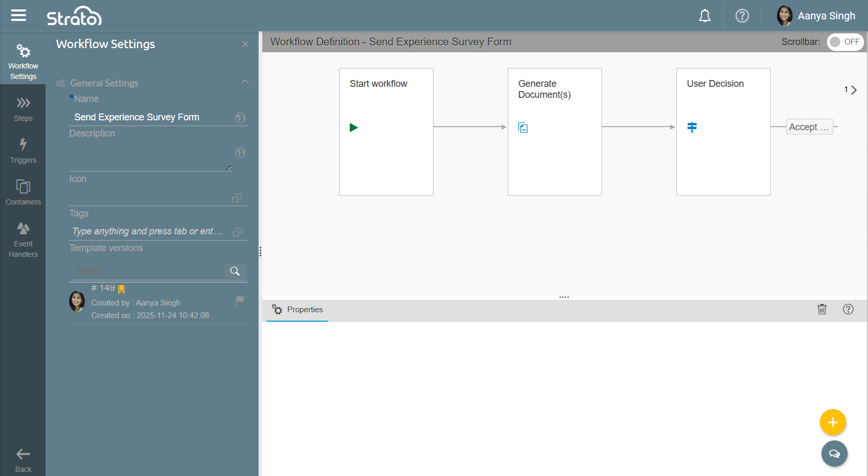Click the template versions Search field
The width and height of the screenshot is (868, 476).
pyautogui.click(x=147, y=271)
